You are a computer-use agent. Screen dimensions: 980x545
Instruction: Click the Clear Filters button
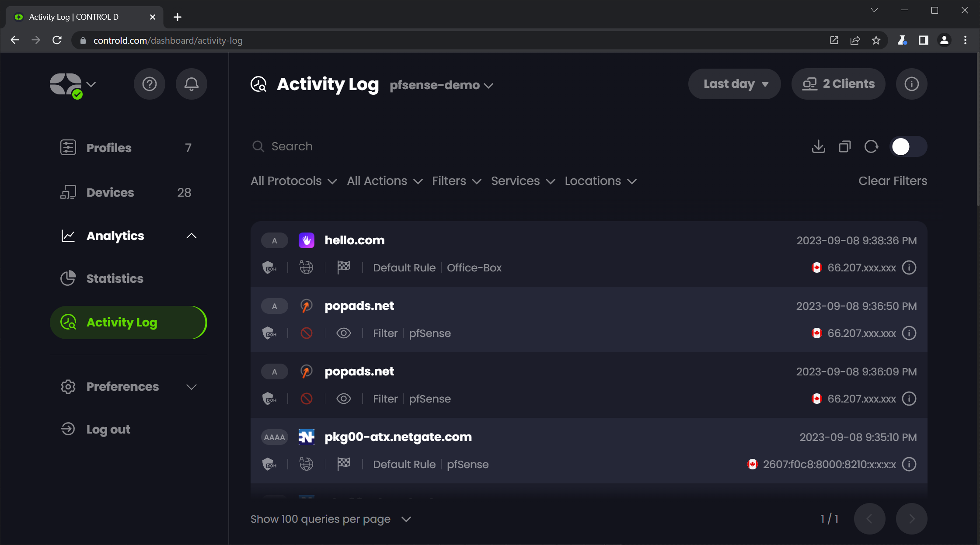pos(892,181)
